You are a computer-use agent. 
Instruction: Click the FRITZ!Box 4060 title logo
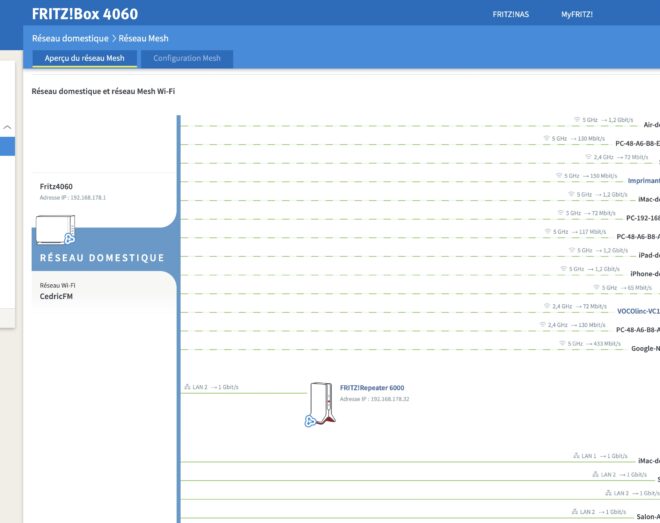point(85,14)
